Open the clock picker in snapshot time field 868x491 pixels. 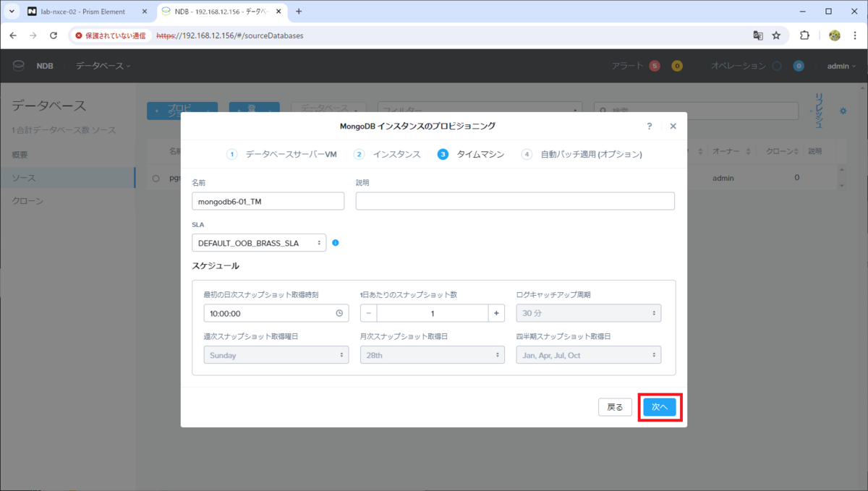click(x=339, y=314)
